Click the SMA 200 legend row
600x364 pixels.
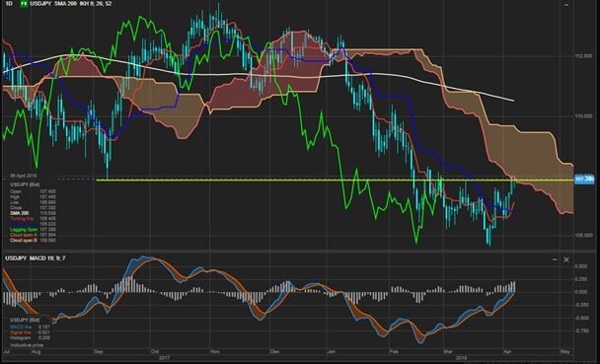tap(33, 213)
